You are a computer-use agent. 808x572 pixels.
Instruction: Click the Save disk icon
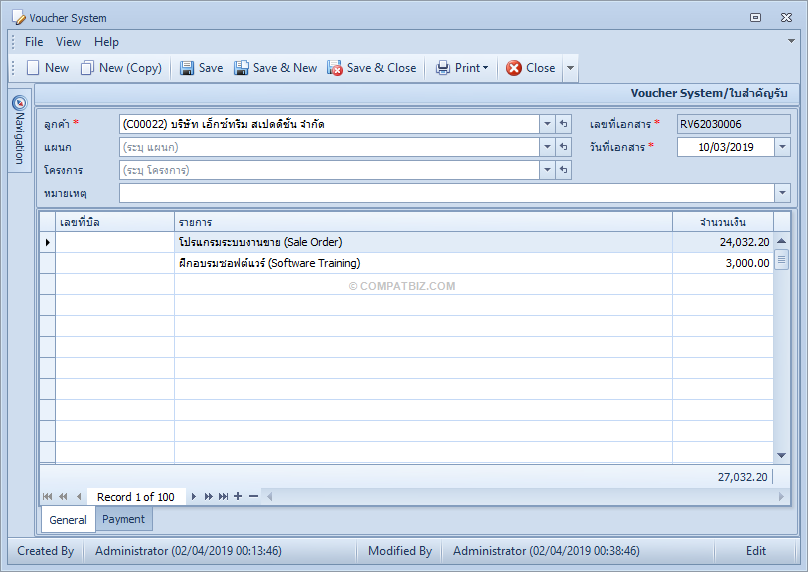pos(187,68)
